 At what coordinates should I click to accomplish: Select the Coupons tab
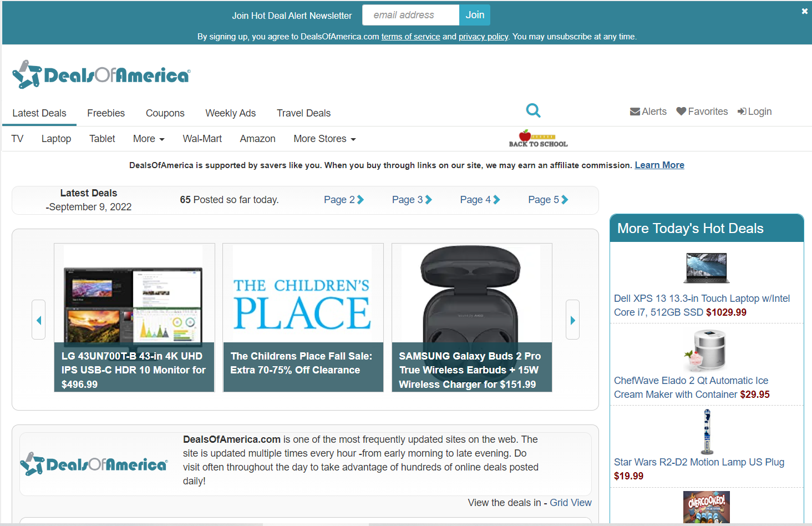tap(165, 113)
